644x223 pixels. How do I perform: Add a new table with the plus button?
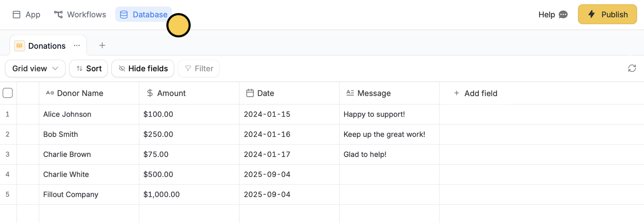pyautogui.click(x=102, y=45)
